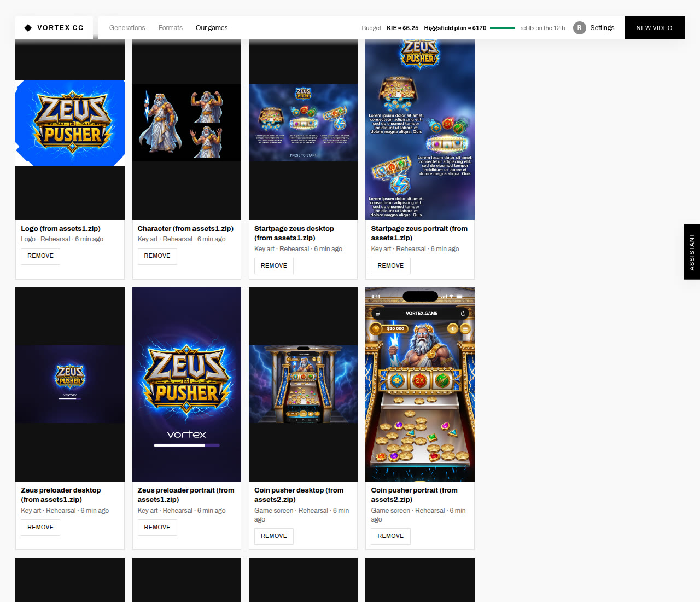Click the 'Budget' label in header

(x=371, y=28)
